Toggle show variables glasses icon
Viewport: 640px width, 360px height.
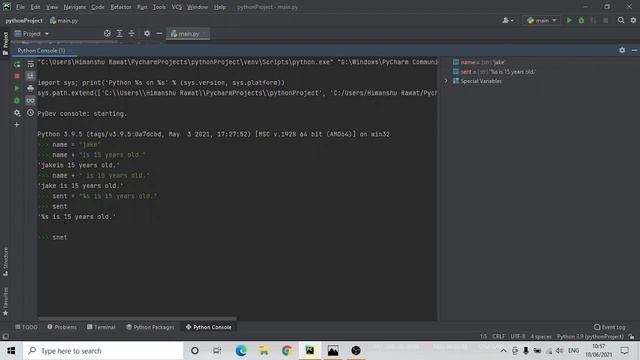click(x=30, y=100)
